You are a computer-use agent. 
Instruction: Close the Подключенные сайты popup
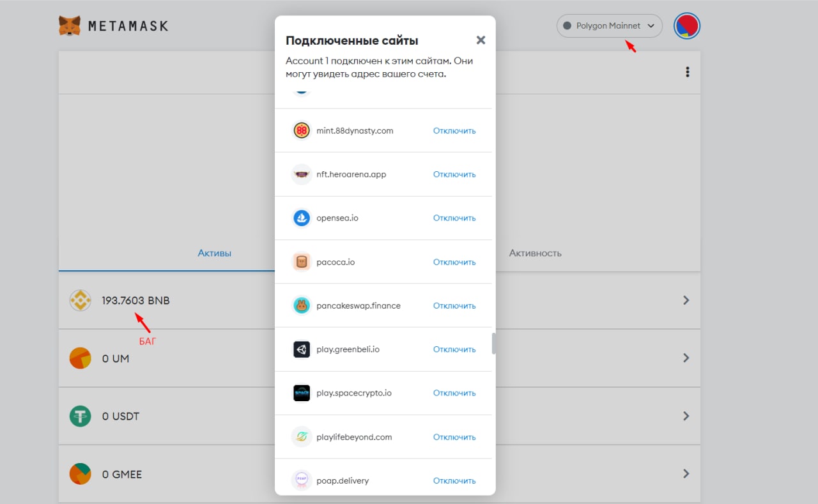pyautogui.click(x=481, y=40)
